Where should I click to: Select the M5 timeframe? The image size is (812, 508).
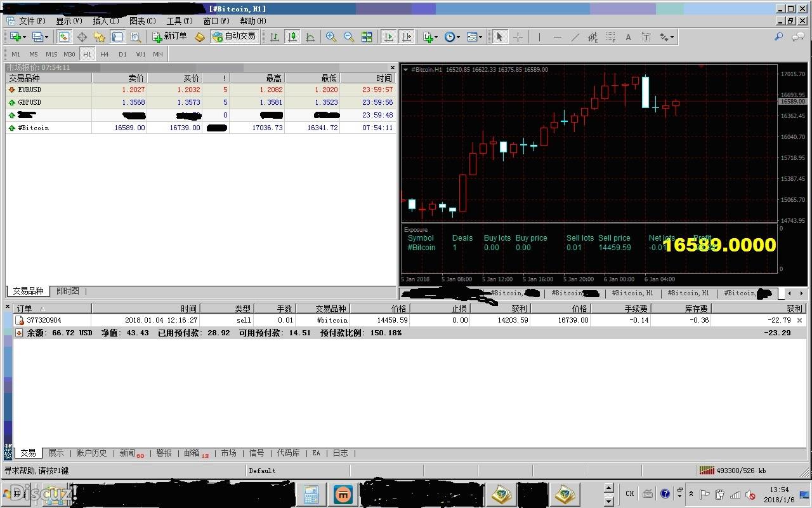34,54
